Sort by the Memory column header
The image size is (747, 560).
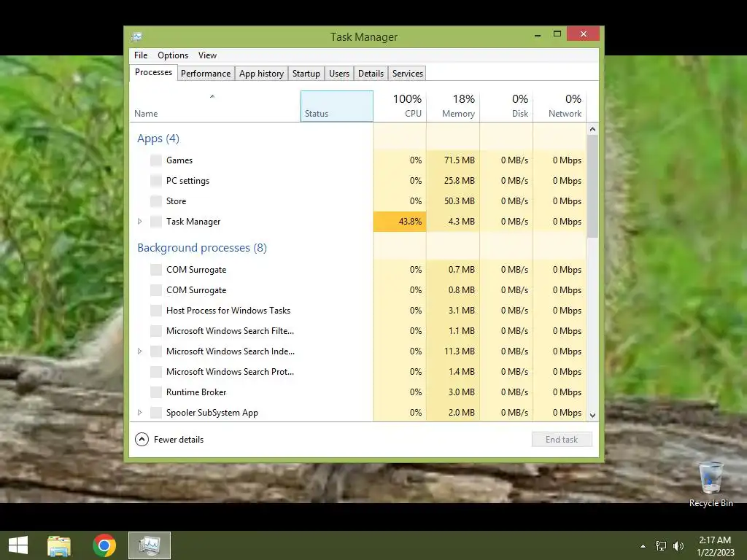click(453, 106)
